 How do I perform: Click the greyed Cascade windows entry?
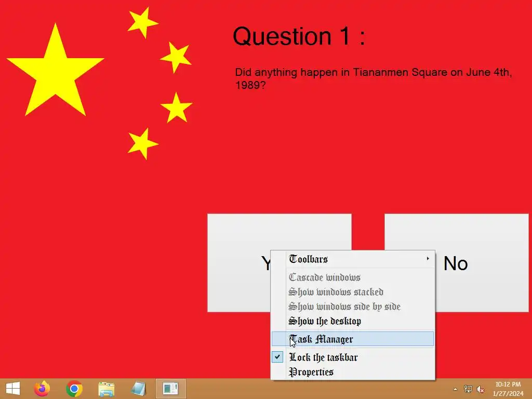tap(353, 277)
